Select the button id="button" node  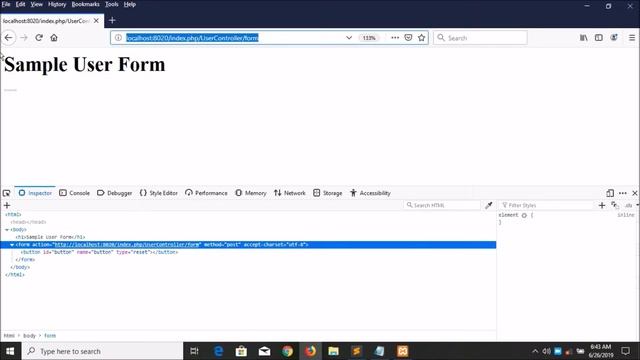(x=99, y=252)
